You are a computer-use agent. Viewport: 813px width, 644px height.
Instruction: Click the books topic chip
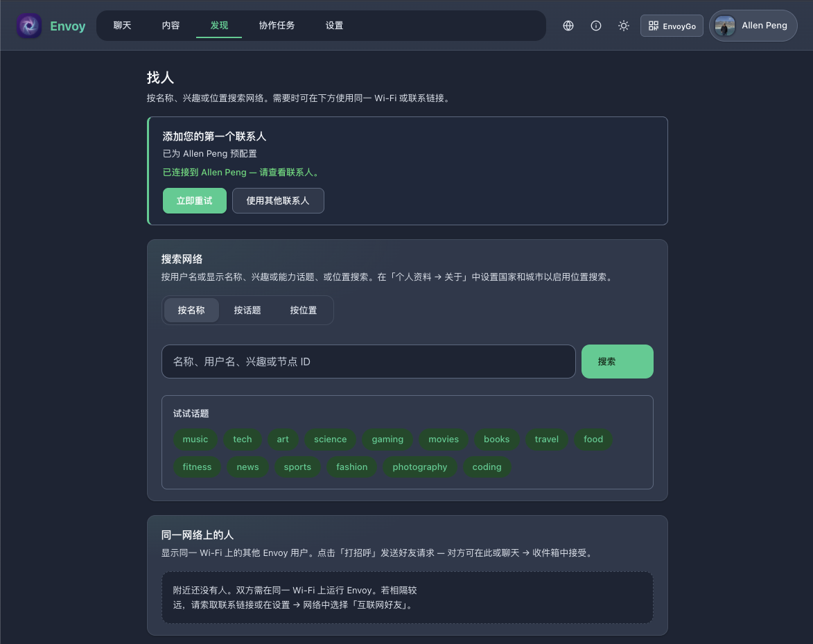pyautogui.click(x=497, y=440)
